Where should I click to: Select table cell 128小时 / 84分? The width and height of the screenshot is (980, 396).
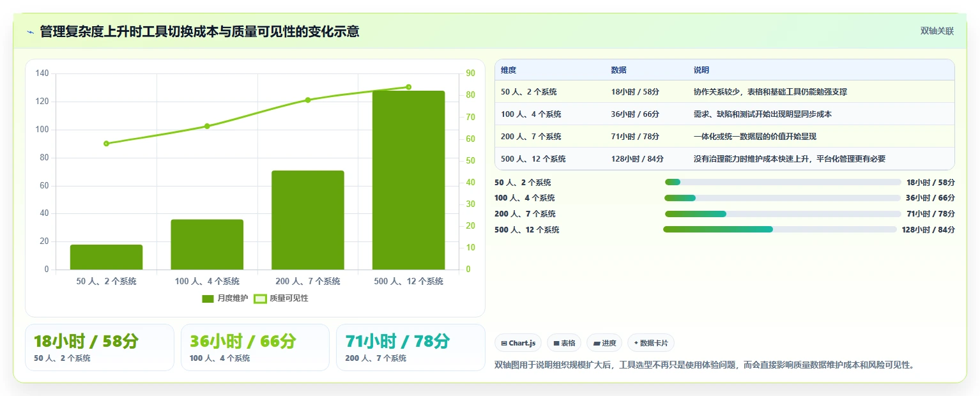tap(638, 159)
